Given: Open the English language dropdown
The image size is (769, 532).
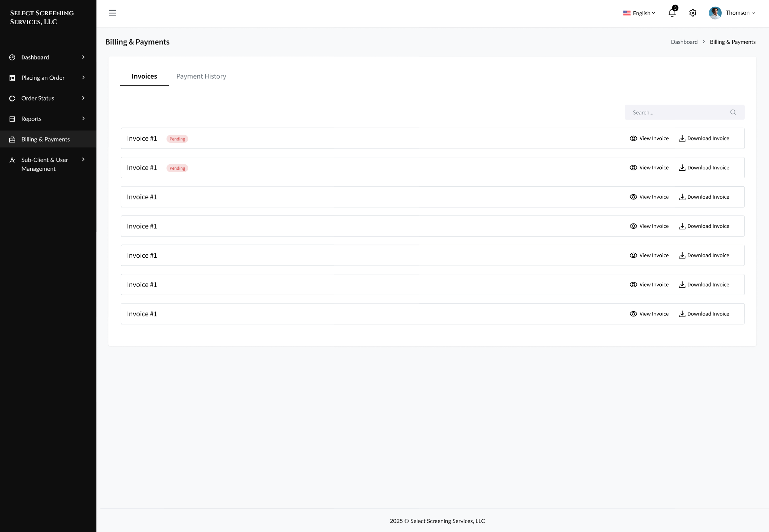Looking at the screenshot, I should coord(644,13).
